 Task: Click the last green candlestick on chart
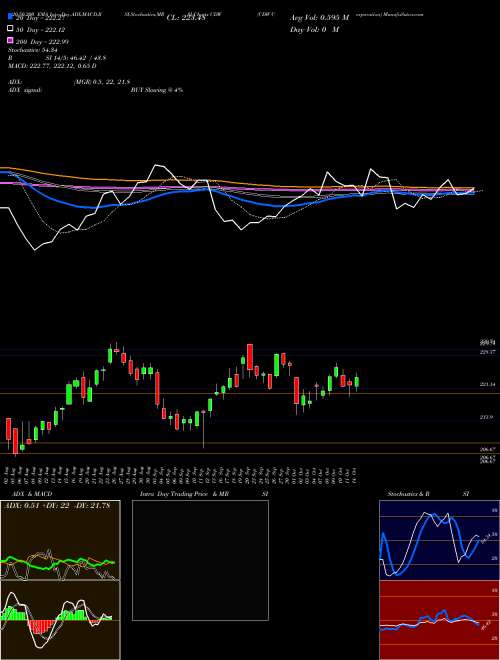[357, 382]
